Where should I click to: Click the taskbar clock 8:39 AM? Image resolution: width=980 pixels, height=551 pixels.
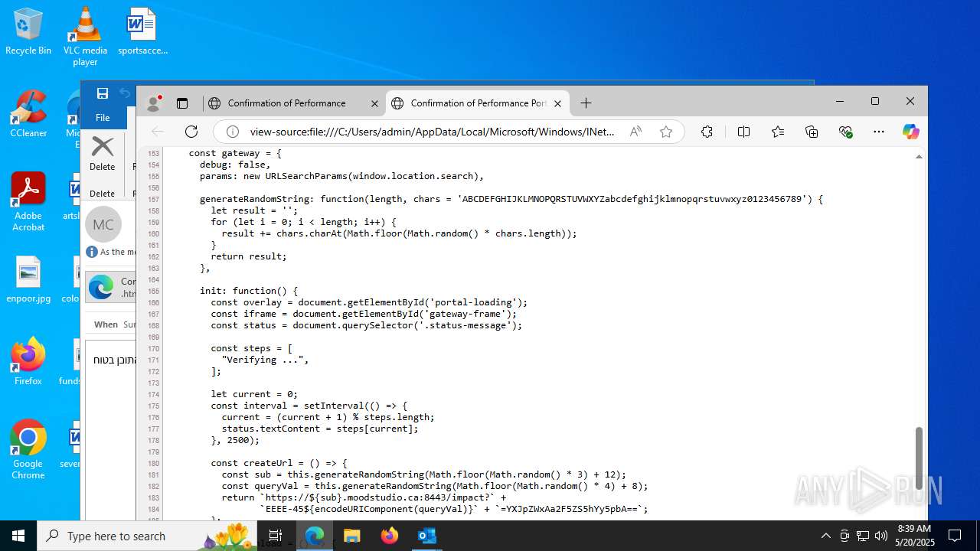[914, 536]
